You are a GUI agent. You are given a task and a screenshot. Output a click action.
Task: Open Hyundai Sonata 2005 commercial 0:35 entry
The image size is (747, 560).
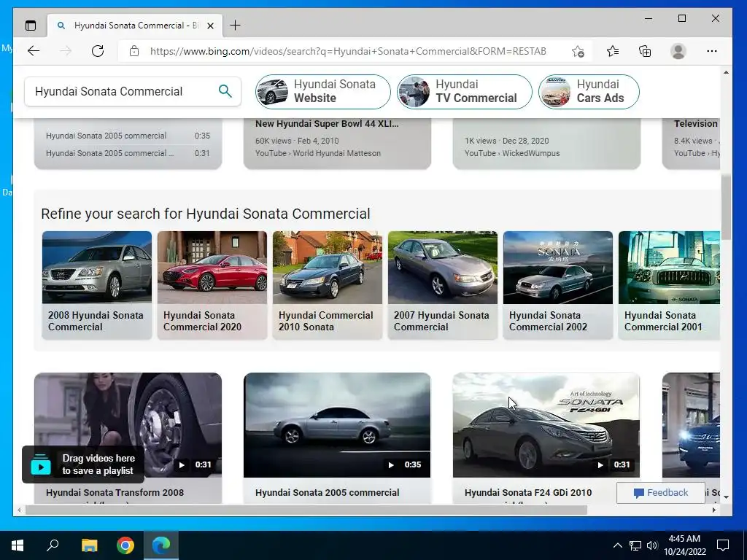(x=128, y=136)
